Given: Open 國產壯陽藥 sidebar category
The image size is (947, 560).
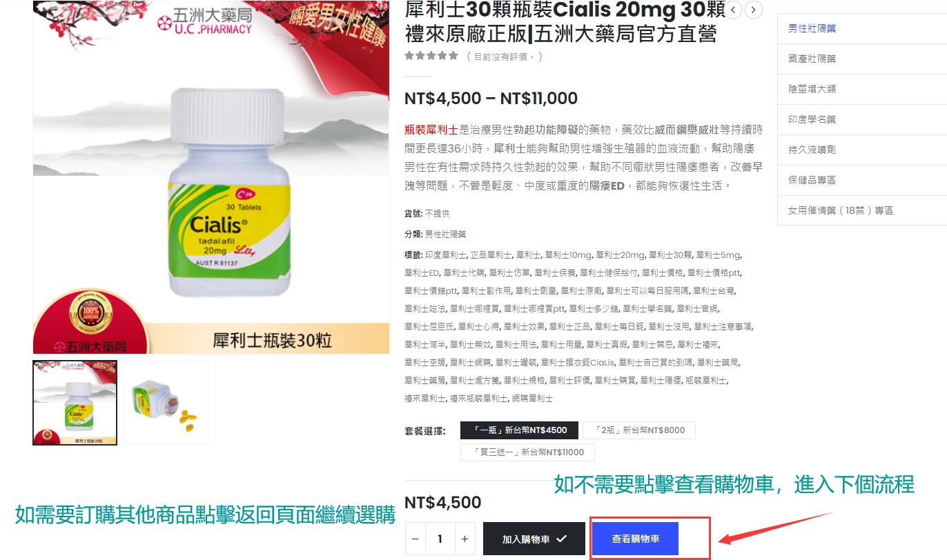Looking at the screenshot, I should pos(812,59).
